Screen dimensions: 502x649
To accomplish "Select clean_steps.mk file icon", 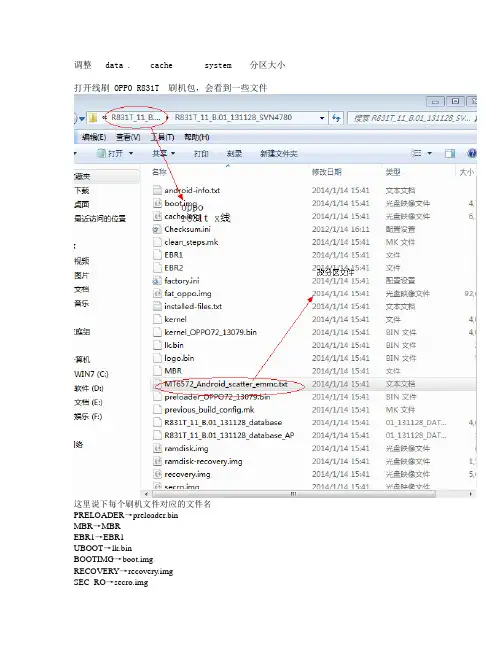I will point(157,242).
